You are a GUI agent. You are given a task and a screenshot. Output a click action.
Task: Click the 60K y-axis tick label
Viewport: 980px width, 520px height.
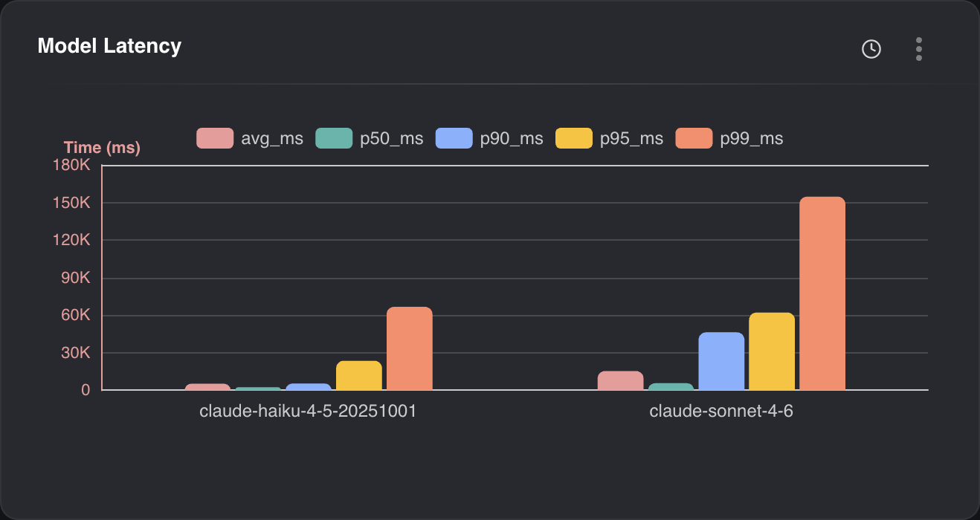76,315
